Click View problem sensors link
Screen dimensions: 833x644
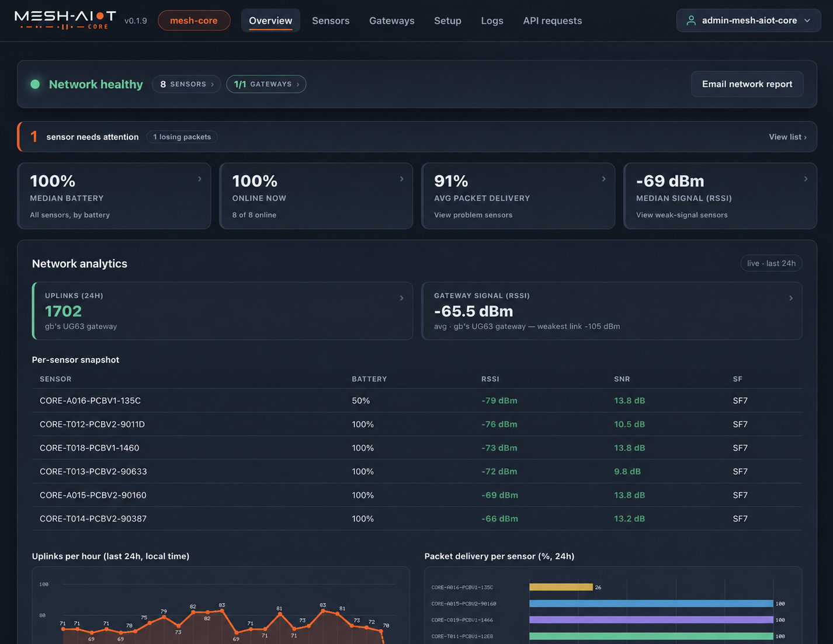pyautogui.click(x=473, y=215)
